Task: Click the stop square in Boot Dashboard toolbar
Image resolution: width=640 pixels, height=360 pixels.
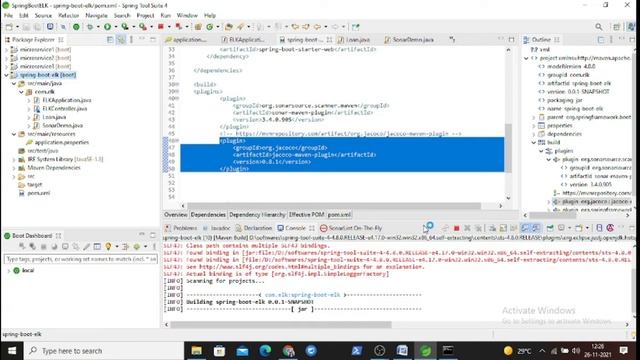Action: click(43, 247)
